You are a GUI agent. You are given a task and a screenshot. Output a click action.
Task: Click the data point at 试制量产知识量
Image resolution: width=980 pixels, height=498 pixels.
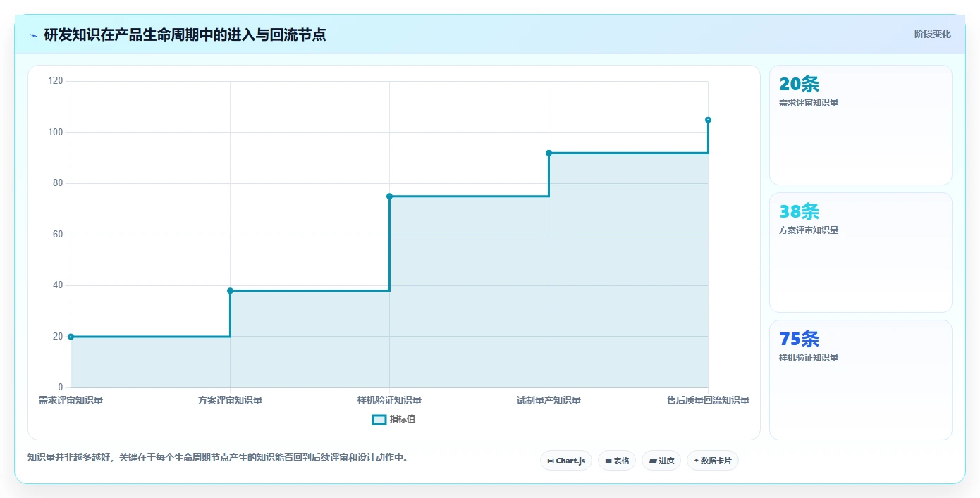pyautogui.click(x=549, y=153)
